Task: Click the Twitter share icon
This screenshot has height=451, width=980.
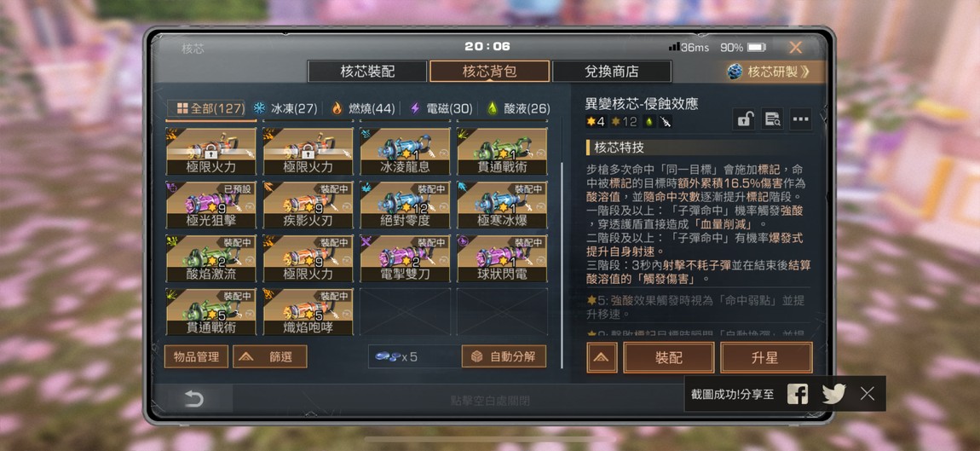Action: pos(833,394)
